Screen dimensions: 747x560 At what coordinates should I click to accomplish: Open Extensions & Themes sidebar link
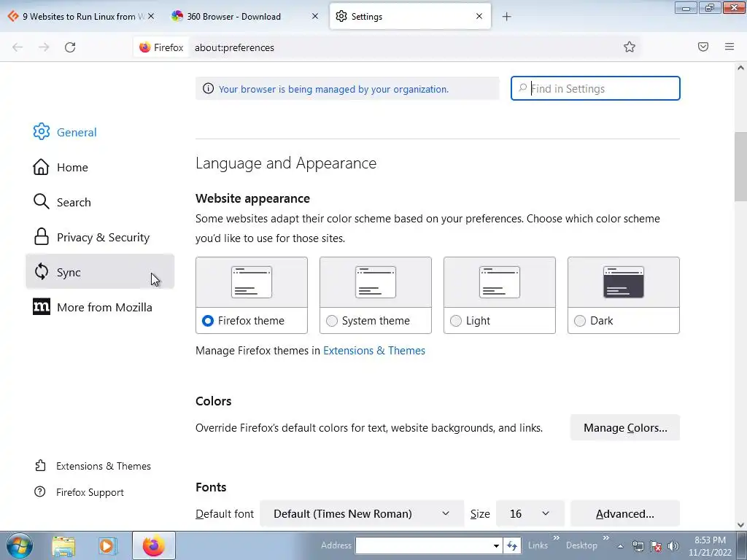click(104, 466)
